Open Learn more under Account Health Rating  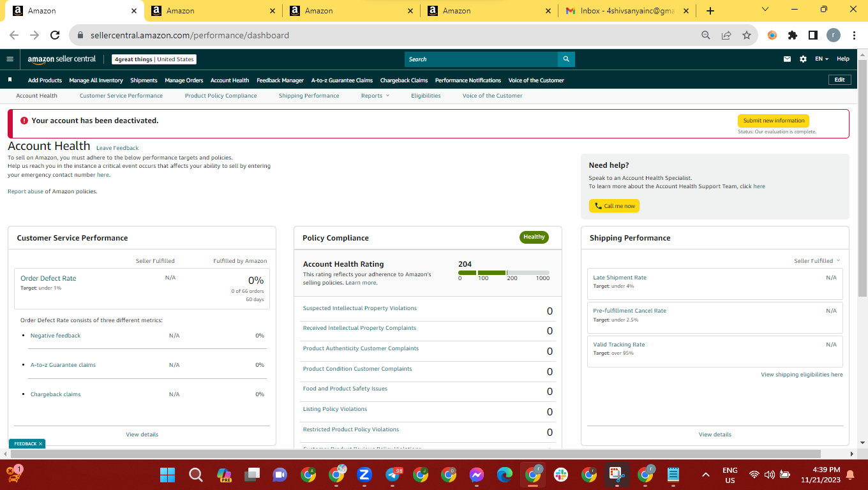(361, 283)
